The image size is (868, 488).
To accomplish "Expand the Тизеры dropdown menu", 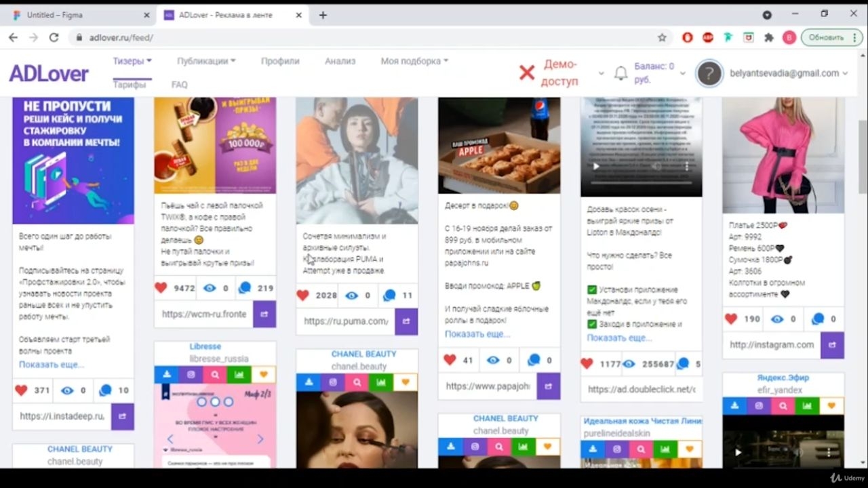I will point(132,61).
